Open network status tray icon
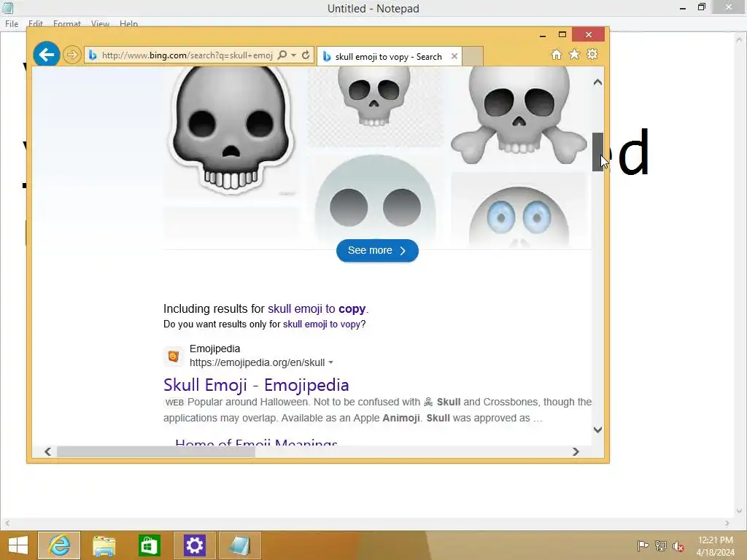 coord(661,545)
